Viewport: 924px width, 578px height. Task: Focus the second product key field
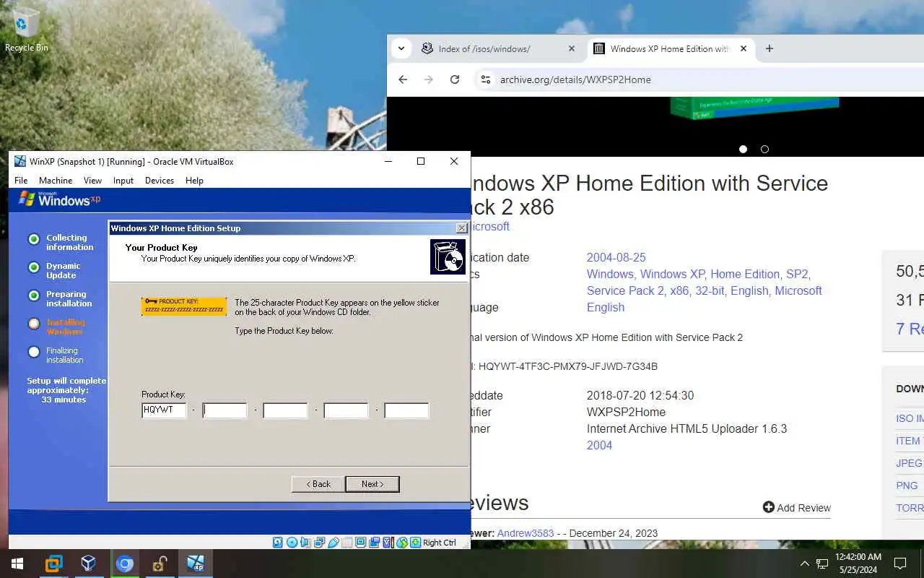click(225, 410)
